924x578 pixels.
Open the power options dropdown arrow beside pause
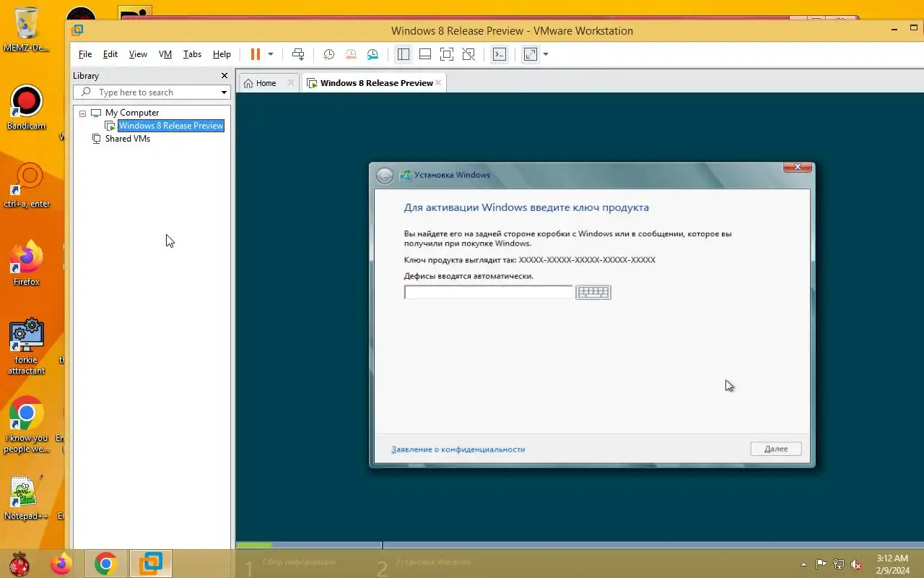[271, 54]
